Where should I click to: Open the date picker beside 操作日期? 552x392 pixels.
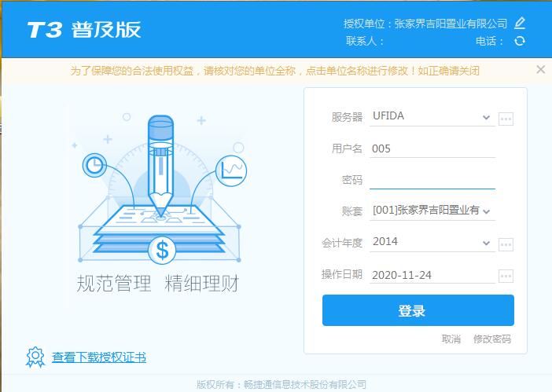click(506, 276)
